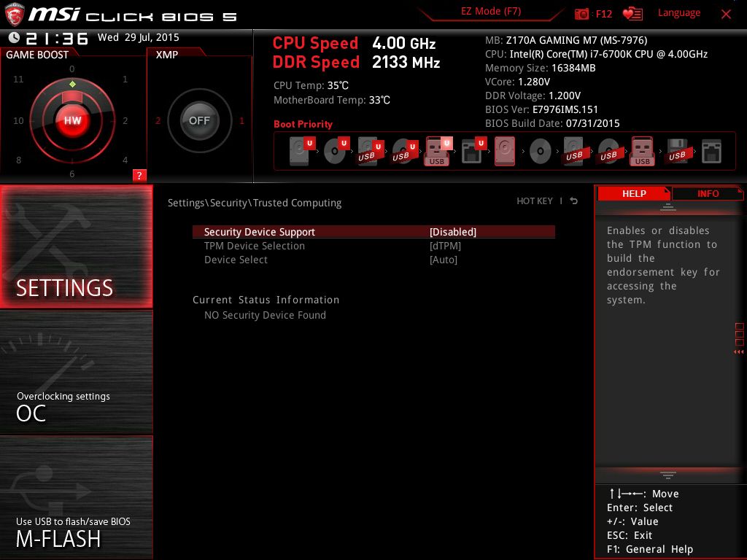Click the MB Z170A GAMING M7 text

(566, 40)
